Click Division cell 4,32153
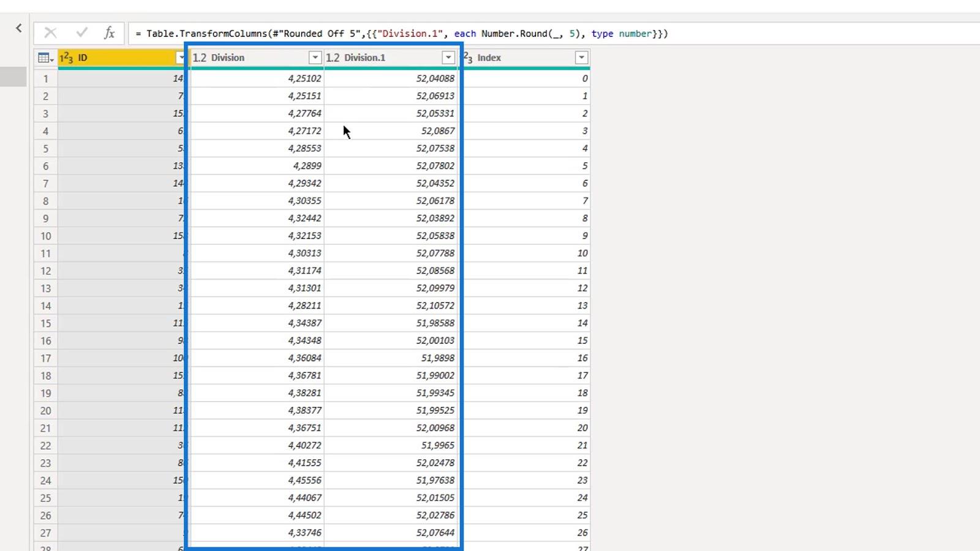The image size is (980, 551). pyautogui.click(x=257, y=236)
